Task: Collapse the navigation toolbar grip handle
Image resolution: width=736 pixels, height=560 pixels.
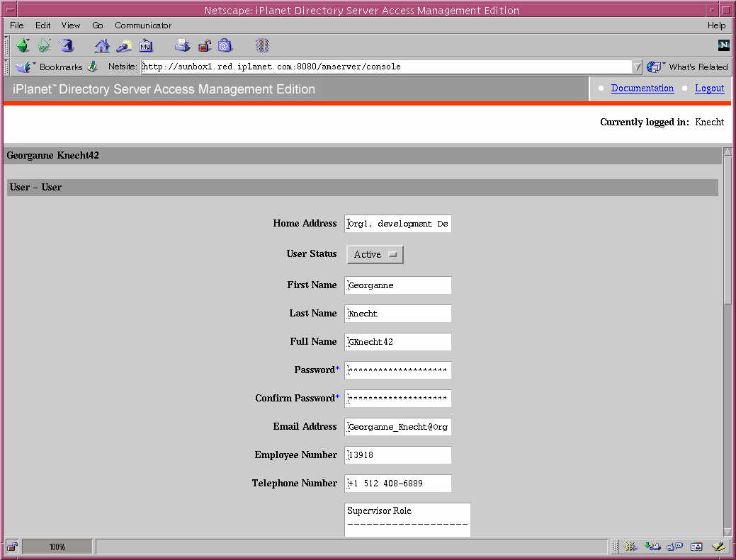Action: [x=6, y=45]
